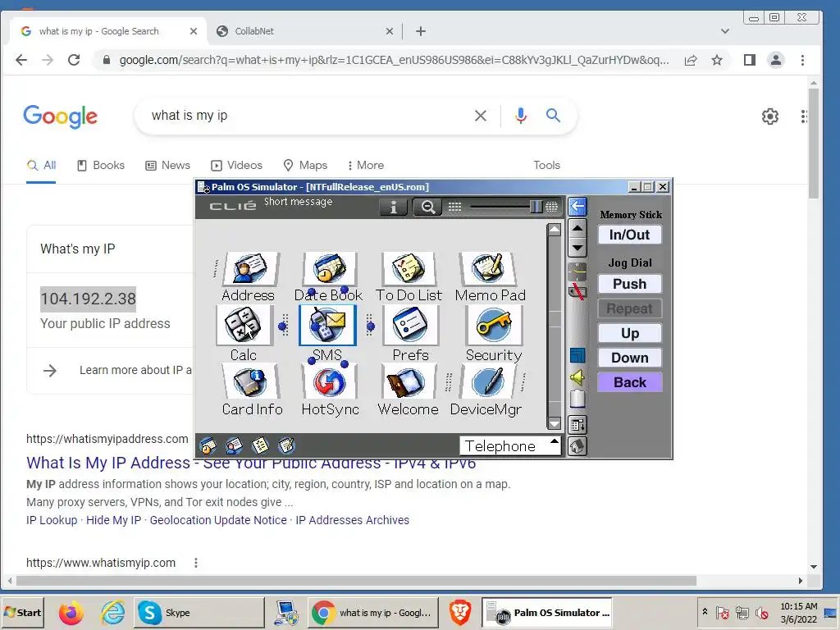Click the Jog Dial Down button

pyautogui.click(x=629, y=358)
